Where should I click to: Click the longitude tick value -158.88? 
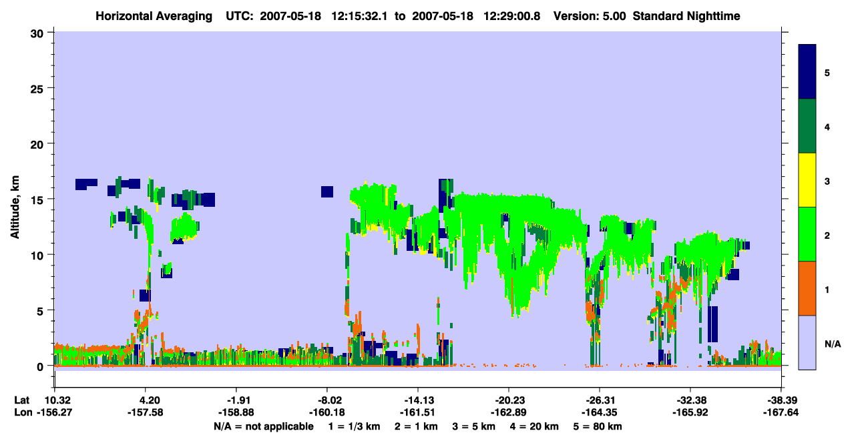(236, 412)
